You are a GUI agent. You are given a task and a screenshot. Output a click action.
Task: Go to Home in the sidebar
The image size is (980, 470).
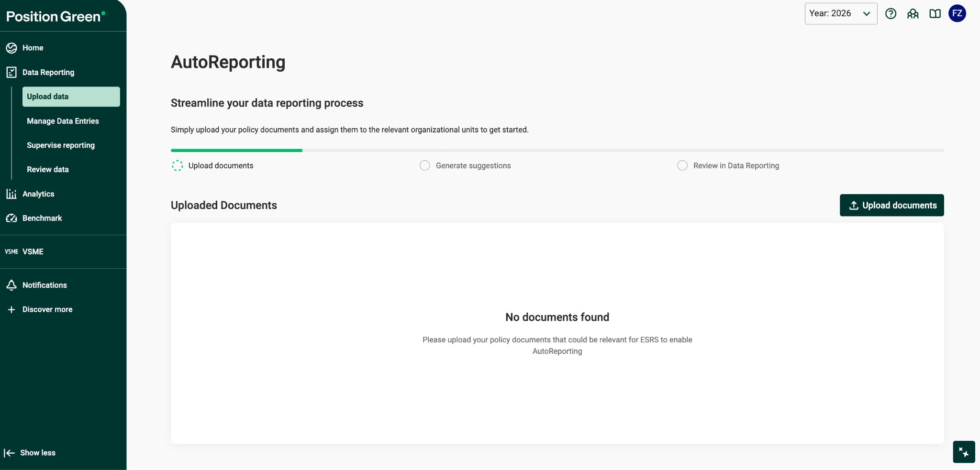pyautogui.click(x=33, y=48)
